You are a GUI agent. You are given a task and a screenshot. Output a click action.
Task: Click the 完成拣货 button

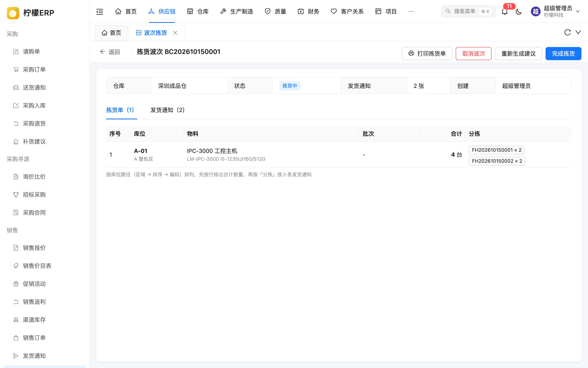coord(563,54)
